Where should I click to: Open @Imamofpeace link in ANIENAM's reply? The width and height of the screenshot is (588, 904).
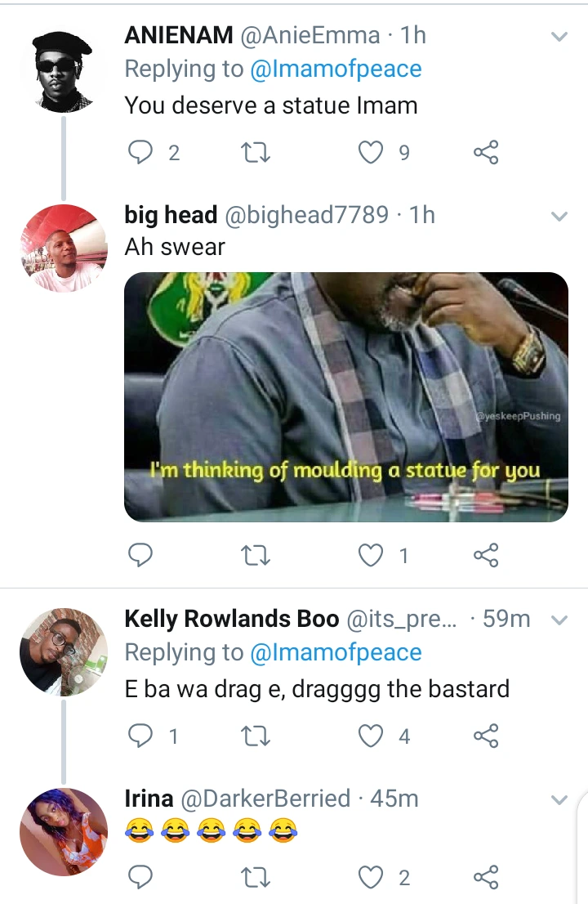[x=336, y=69]
